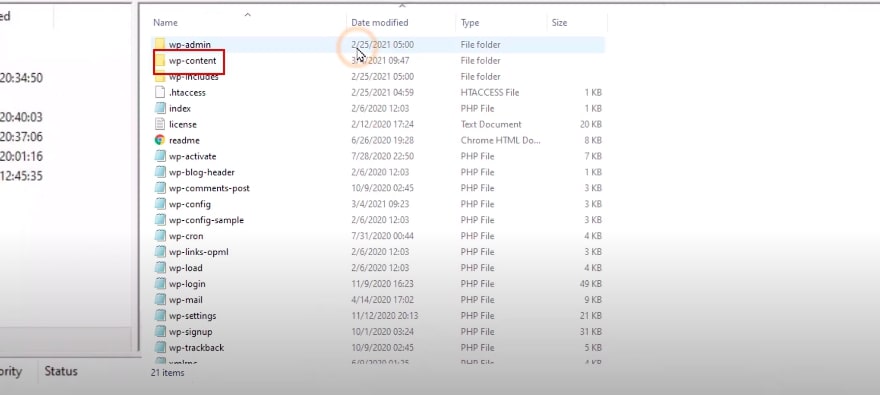This screenshot has height=395, width=880.
Task: Select the wp-cron file name
Action: [186, 236]
